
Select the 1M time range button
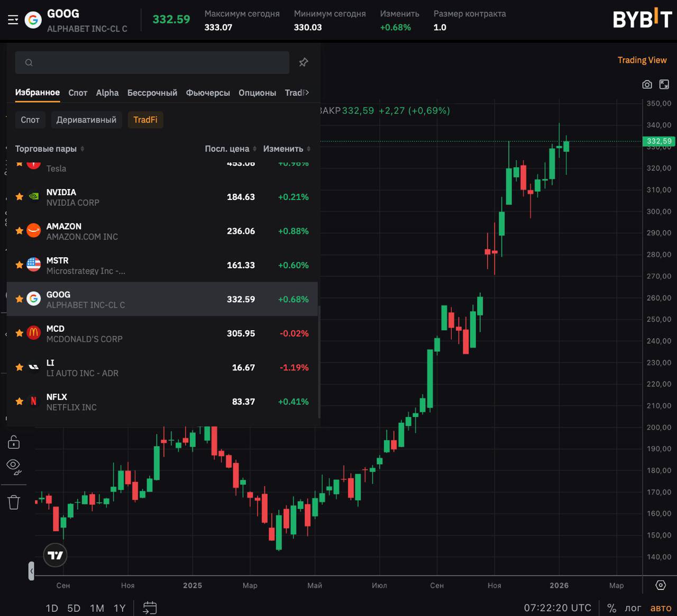point(97,608)
